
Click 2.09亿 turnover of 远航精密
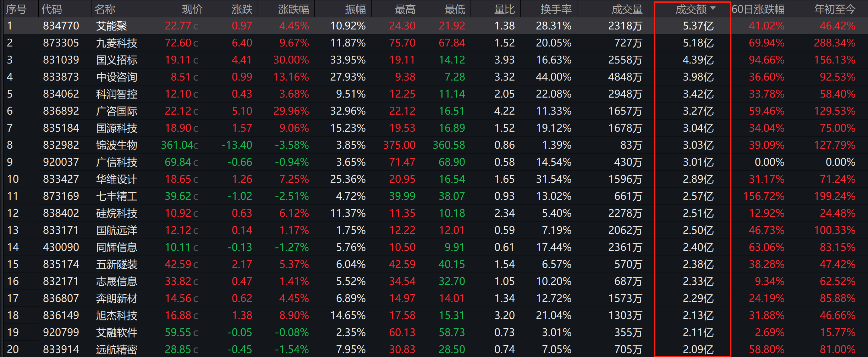[698, 350]
